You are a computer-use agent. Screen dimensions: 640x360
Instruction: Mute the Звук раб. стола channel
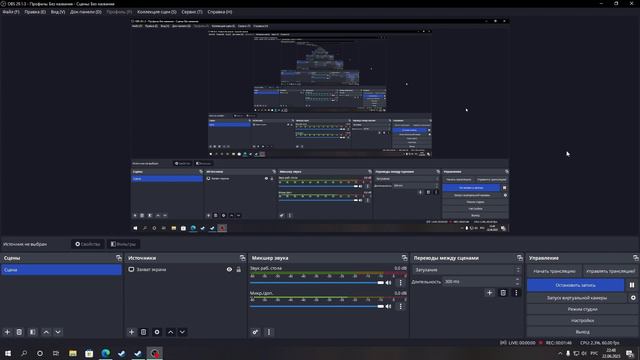pyautogui.click(x=389, y=282)
